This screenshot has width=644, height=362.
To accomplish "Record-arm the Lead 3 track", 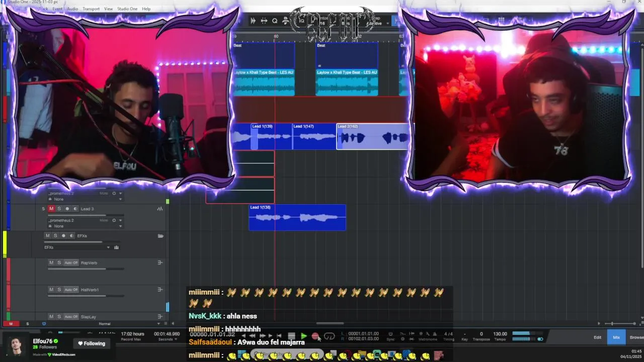I will tap(67, 209).
